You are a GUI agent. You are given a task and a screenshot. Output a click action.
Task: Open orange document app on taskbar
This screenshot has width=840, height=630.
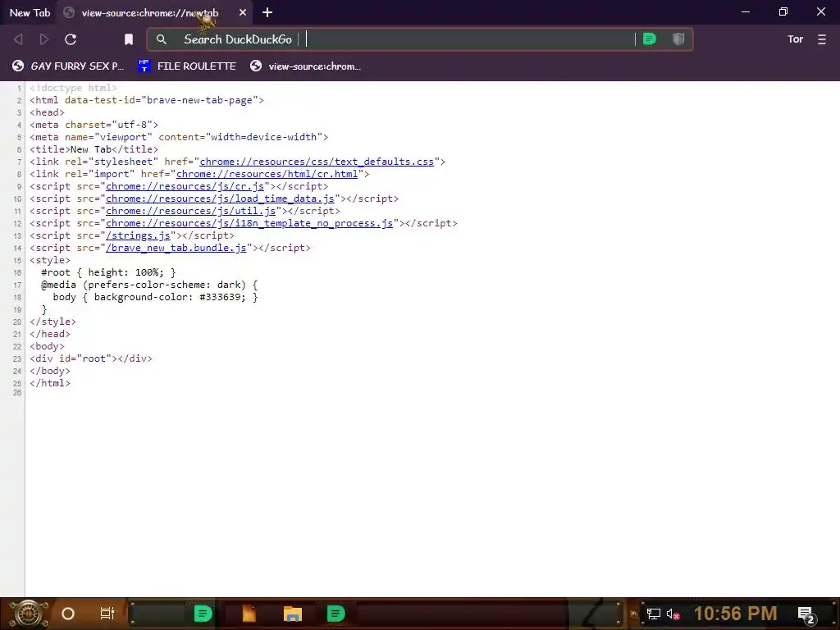click(x=249, y=614)
